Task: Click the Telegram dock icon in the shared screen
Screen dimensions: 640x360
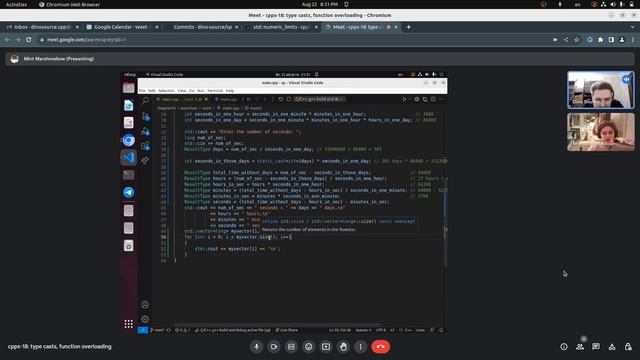Action: (129, 192)
